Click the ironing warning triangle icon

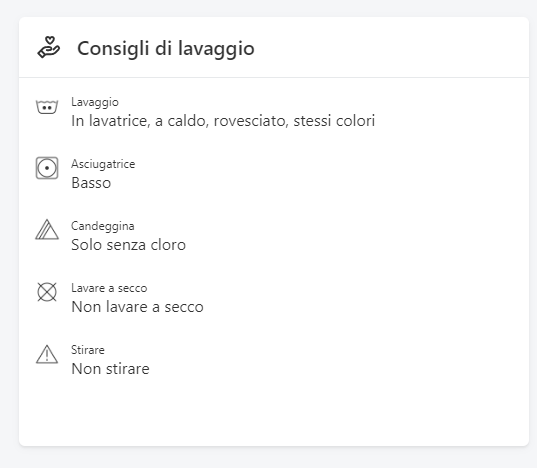click(47, 354)
